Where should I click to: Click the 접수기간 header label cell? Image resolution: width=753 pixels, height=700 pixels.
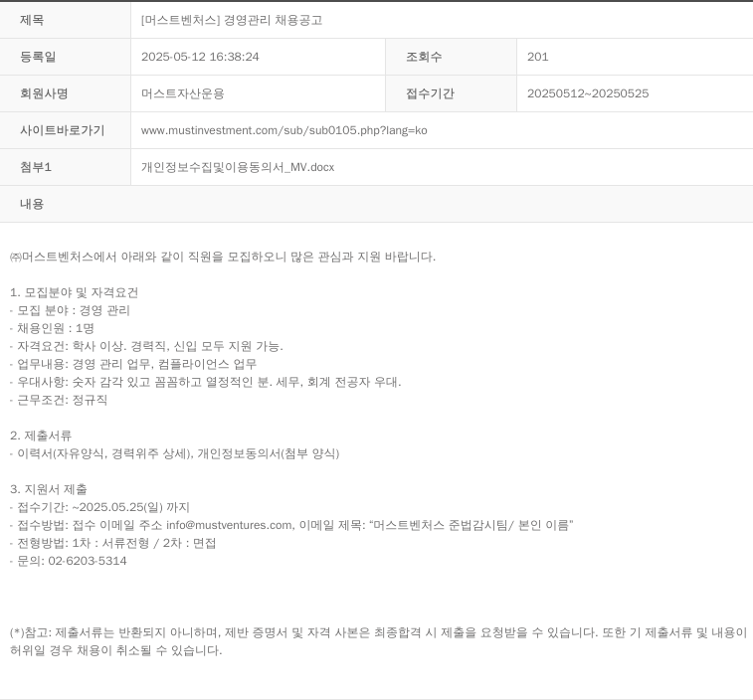pos(451,93)
